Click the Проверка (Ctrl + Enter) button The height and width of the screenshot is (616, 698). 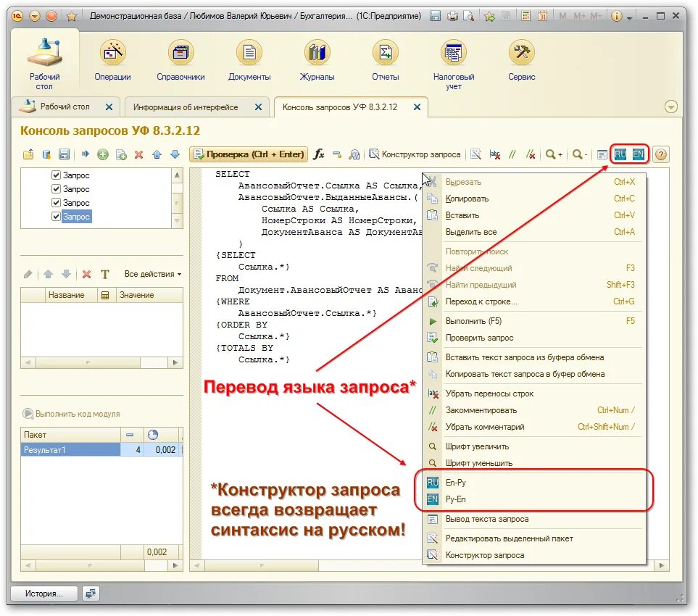pos(249,154)
